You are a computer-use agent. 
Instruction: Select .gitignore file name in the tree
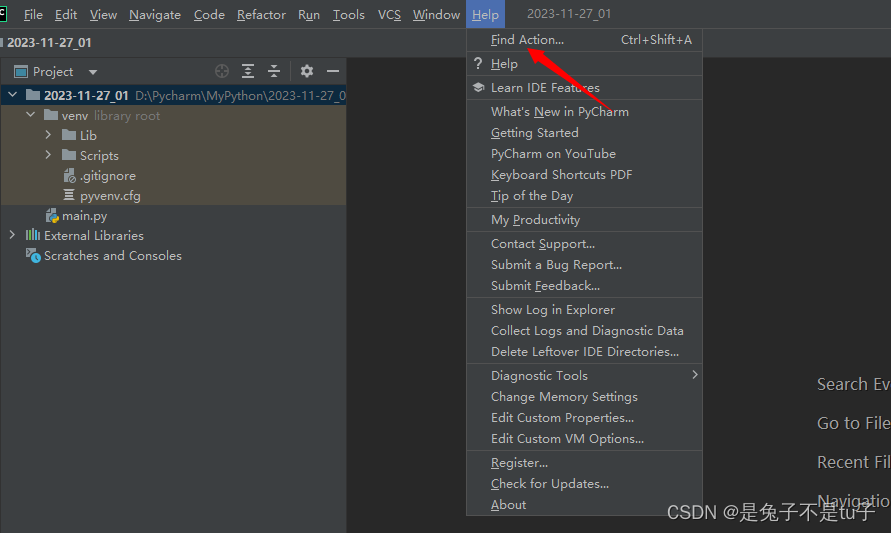[x=108, y=176]
